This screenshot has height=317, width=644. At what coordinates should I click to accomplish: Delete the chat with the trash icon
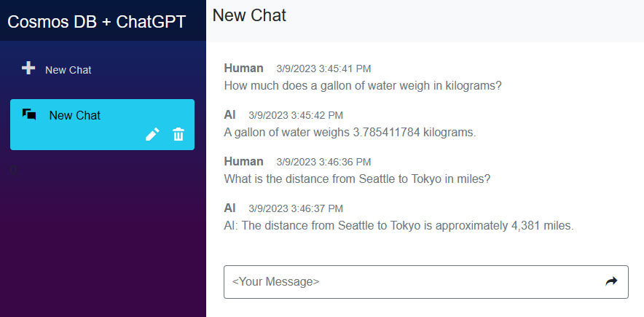tap(178, 135)
